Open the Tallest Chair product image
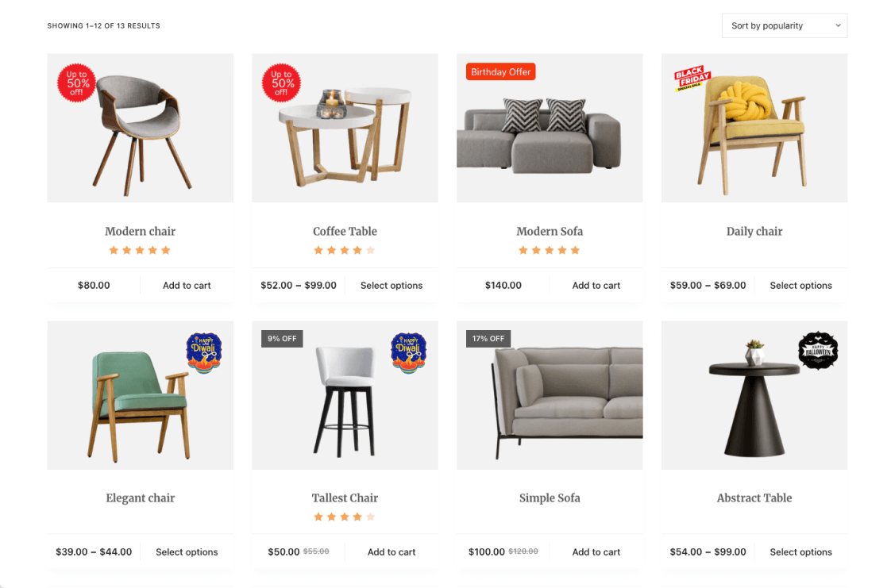Viewport: 891px width, 588px height. (345, 396)
